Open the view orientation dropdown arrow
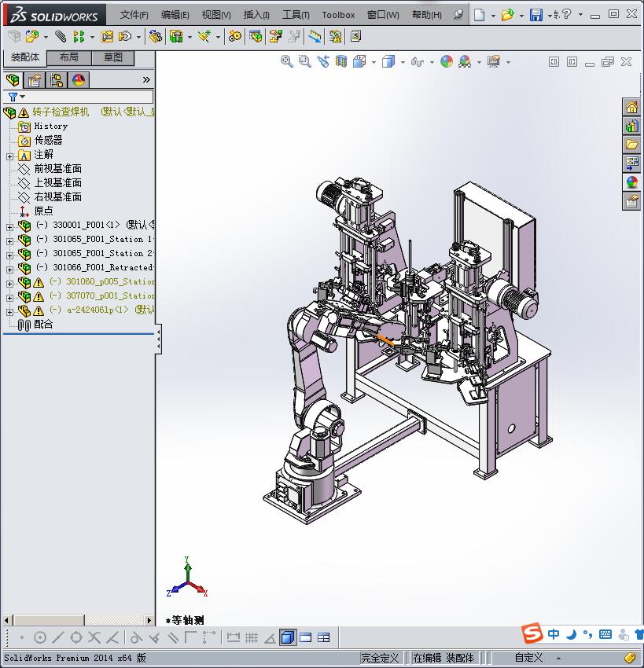Image resolution: width=644 pixels, height=668 pixels. pyautogui.click(x=374, y=62)
